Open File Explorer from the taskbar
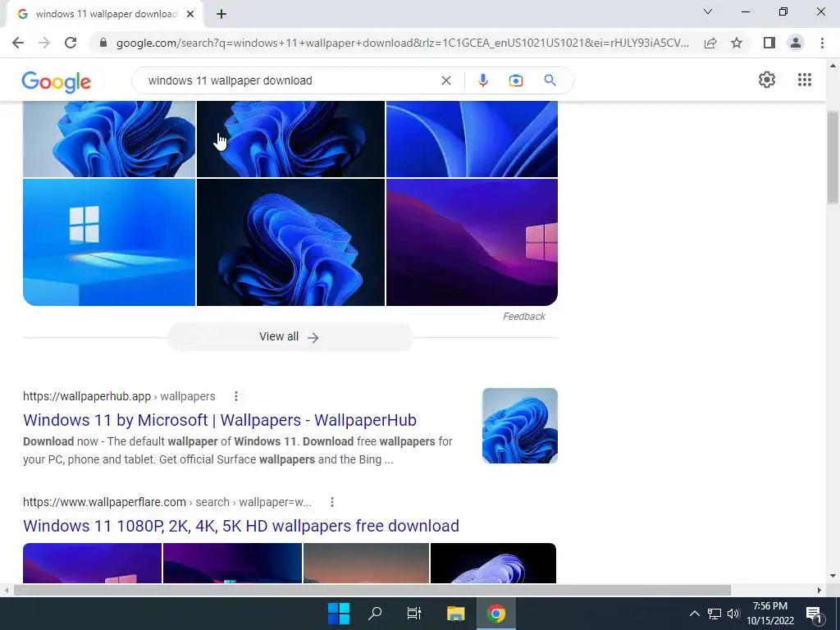 click(x=455, y=614)
